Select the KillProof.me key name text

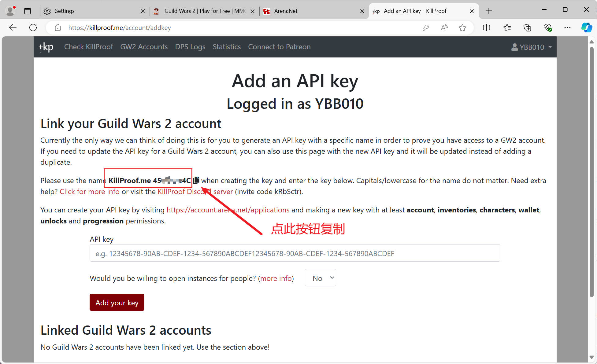(150, 180)
